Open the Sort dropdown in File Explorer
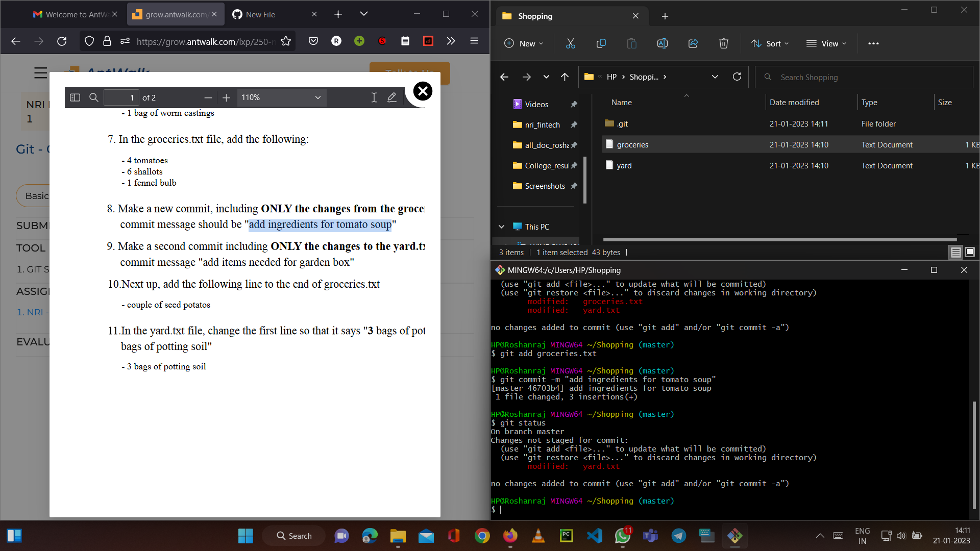The image size is (980, 551). point(770,43)
